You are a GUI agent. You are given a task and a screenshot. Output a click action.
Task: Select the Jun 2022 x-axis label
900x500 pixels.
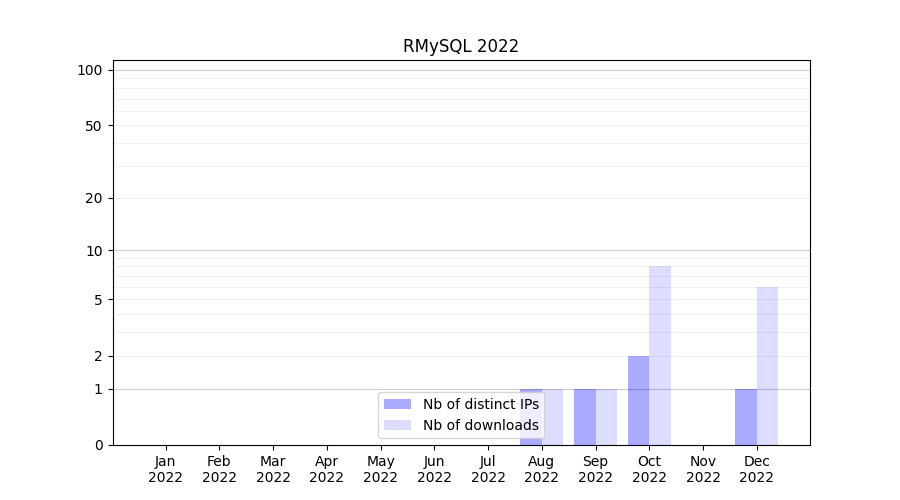pyautogui.click(x=434, y=469)
